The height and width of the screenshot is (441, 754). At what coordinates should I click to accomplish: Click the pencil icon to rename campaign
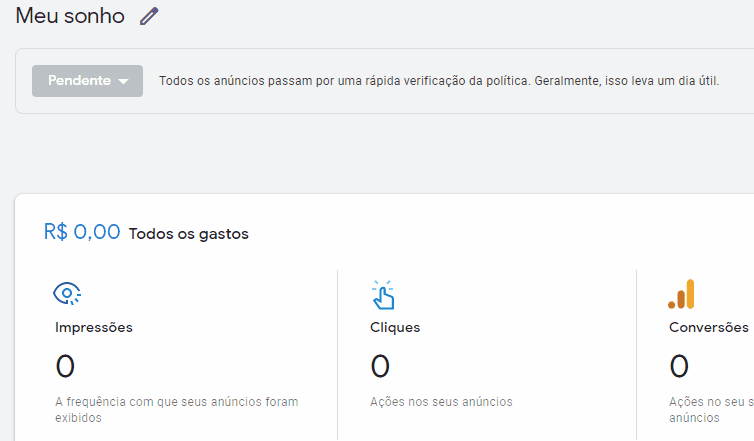[149, 16]
